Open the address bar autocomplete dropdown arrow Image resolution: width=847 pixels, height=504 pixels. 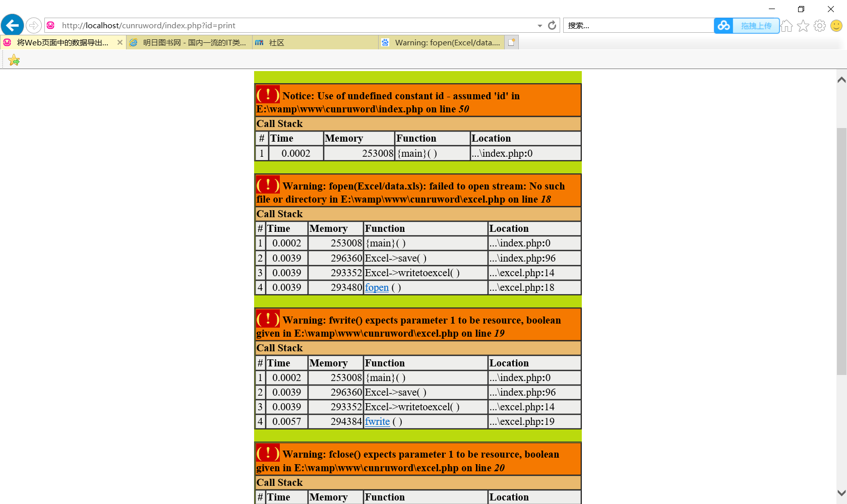tap(540, 26)
